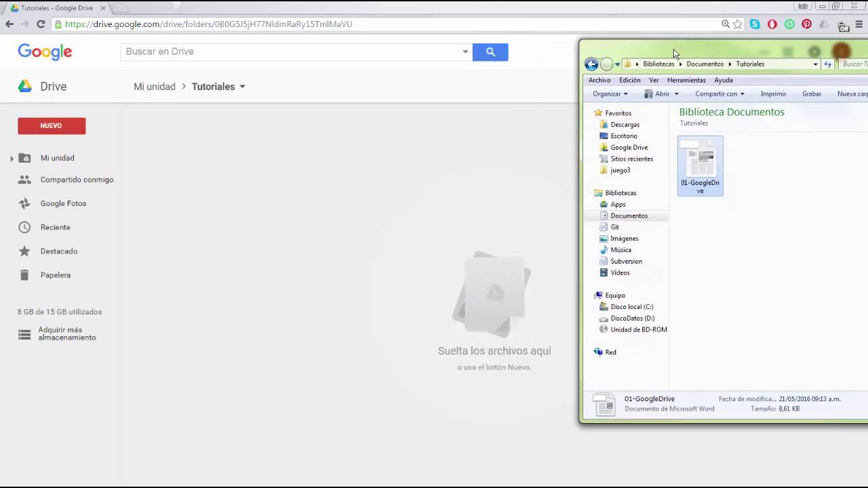The image size is (868, 488).
Task: Click the red NUEVO button
Action: click(x=52, y=125)
